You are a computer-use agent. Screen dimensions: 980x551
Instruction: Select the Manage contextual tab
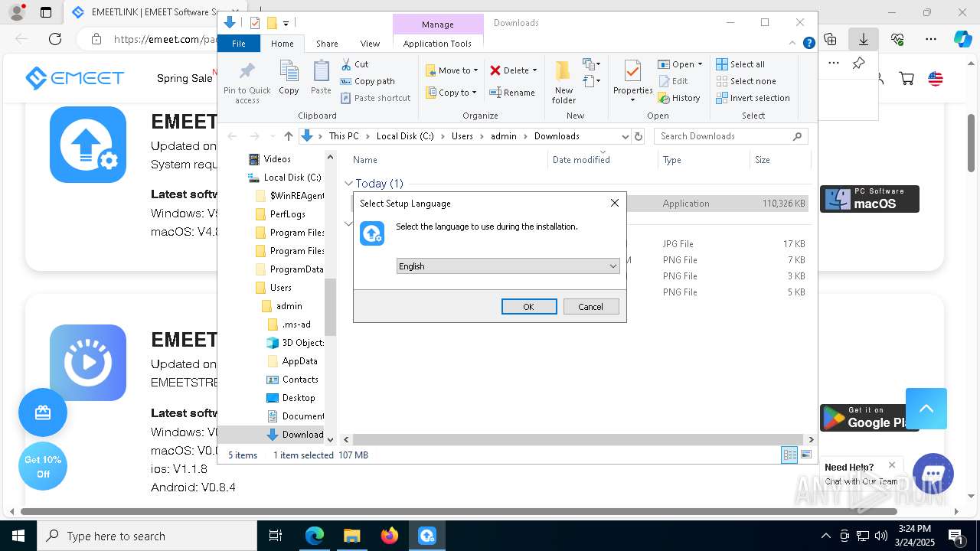click(438, 24)
